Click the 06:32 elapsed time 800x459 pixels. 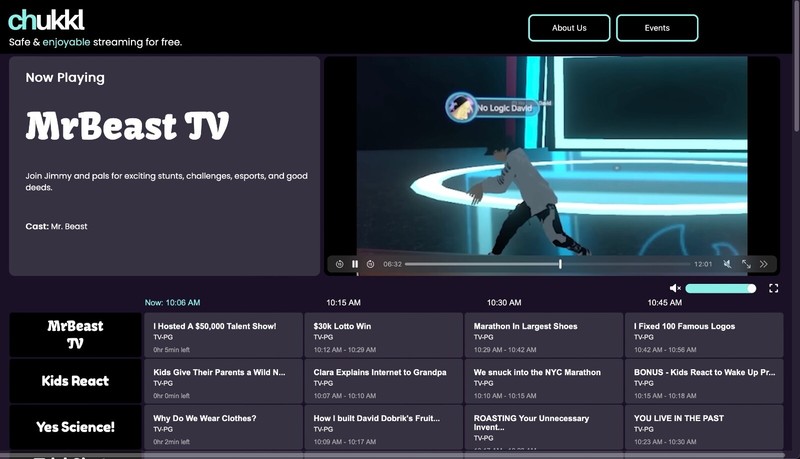coord(392,264)
